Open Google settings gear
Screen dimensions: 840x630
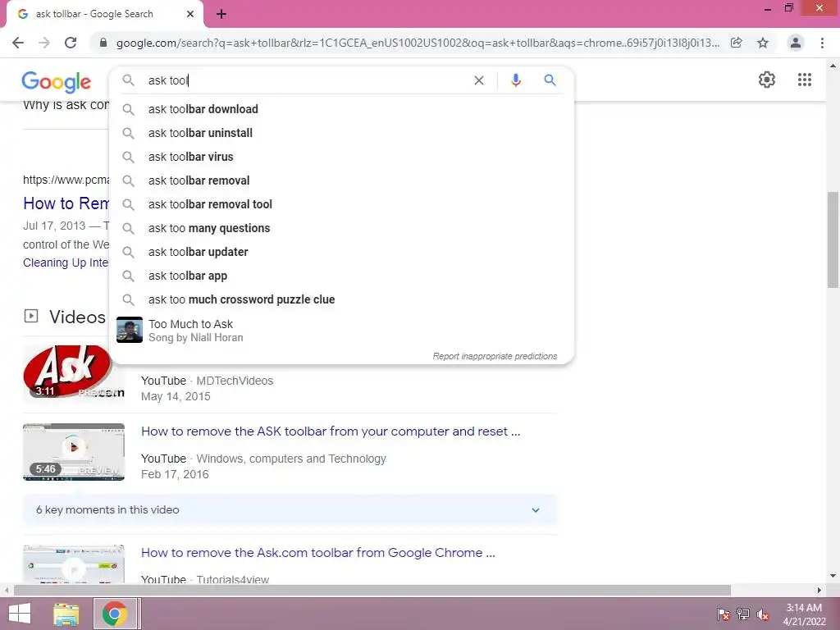[767, 80]
